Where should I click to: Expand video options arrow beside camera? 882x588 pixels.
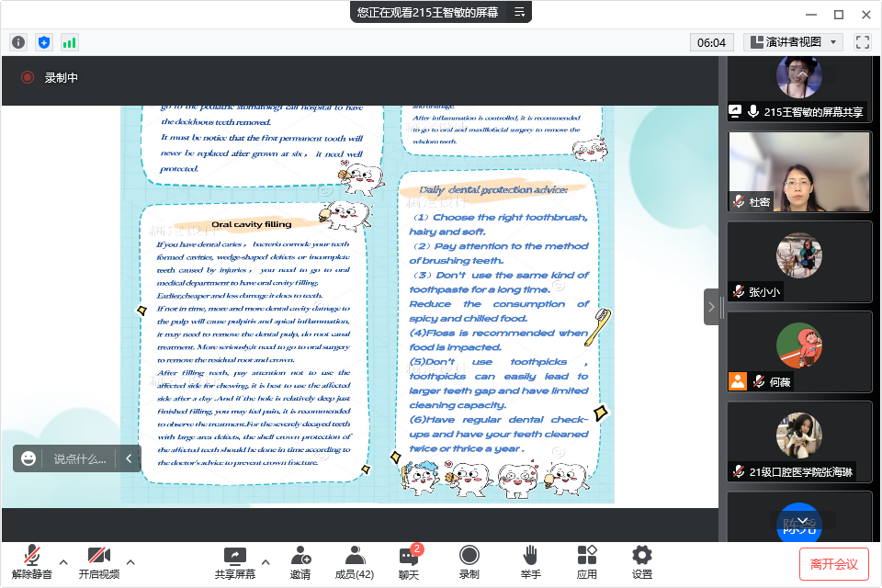tap(130, 562)
